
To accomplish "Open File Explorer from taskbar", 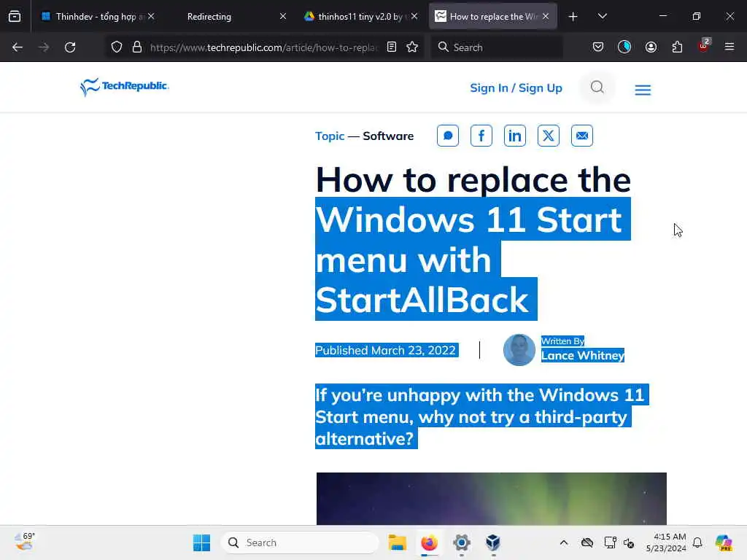I will click(398, 542).
